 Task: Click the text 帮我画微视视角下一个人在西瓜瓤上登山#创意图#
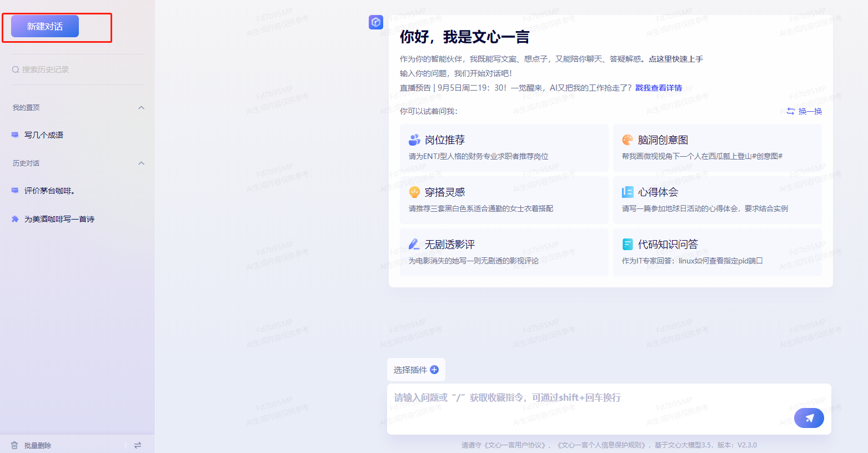point(703,156)
